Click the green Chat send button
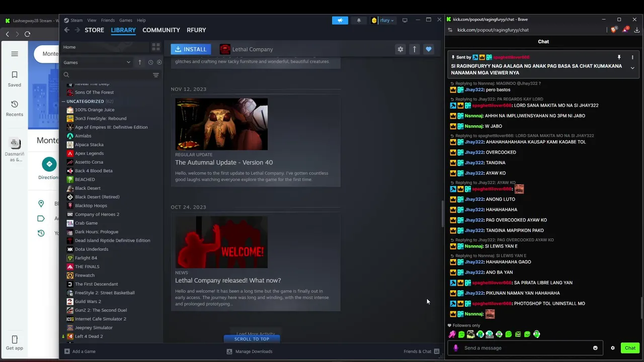The image size is (644, 362). pyautogui.click(x=630, y=348)
